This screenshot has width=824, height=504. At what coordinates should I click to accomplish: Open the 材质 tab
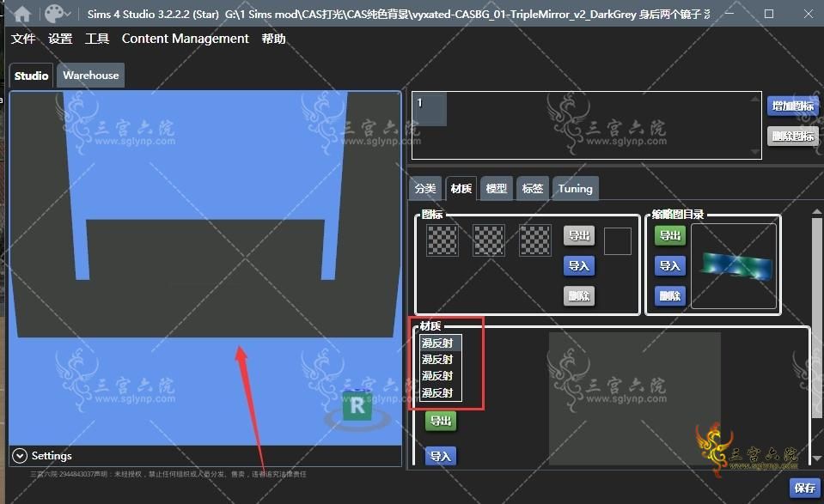461,189
